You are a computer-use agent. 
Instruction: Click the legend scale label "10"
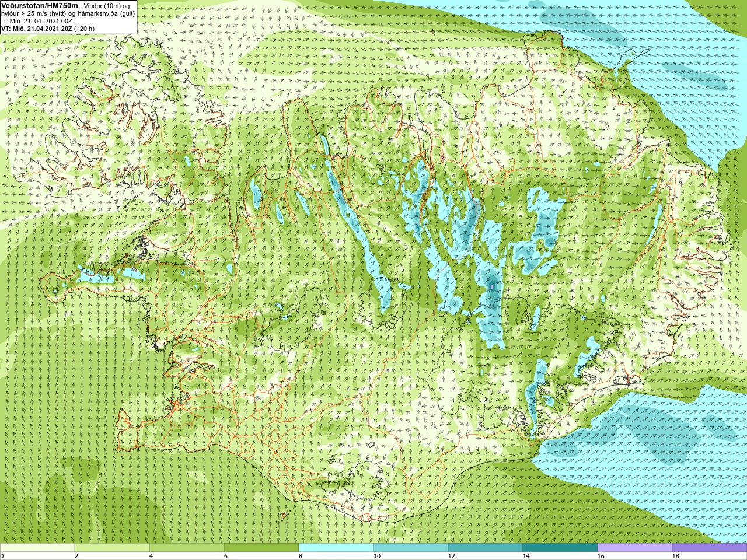coord(376,556)
